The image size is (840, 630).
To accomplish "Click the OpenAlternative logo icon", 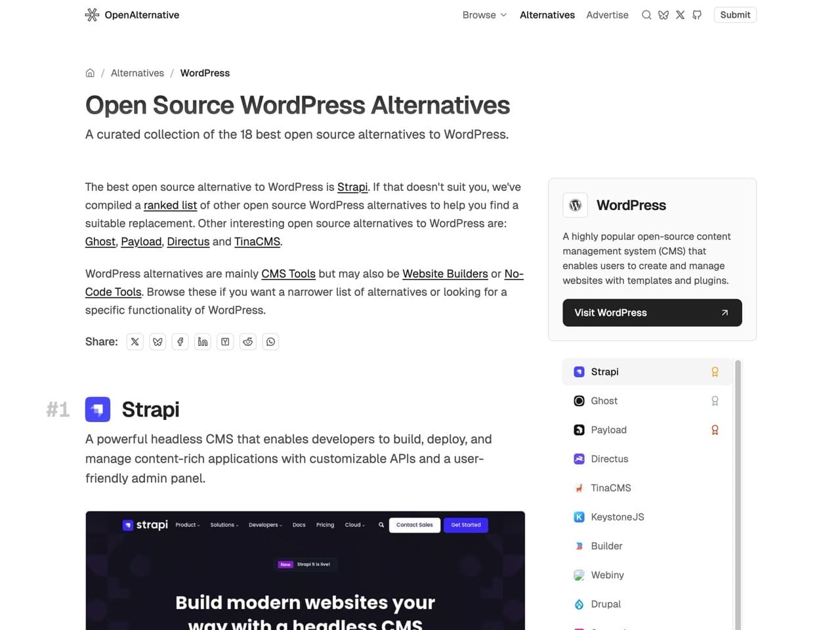I will (92, 14).
